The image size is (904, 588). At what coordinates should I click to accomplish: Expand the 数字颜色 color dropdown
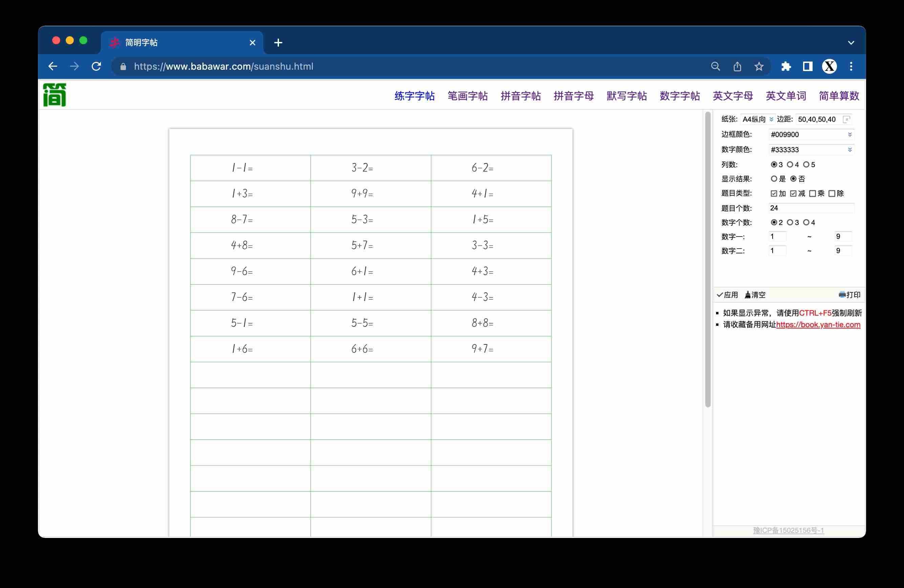coord(850,150)
